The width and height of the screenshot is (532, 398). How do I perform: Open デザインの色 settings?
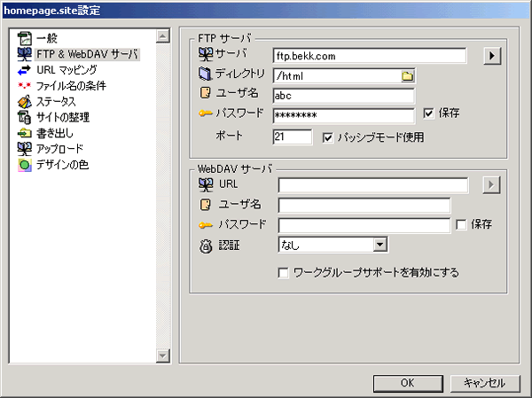tap(62, 165)
